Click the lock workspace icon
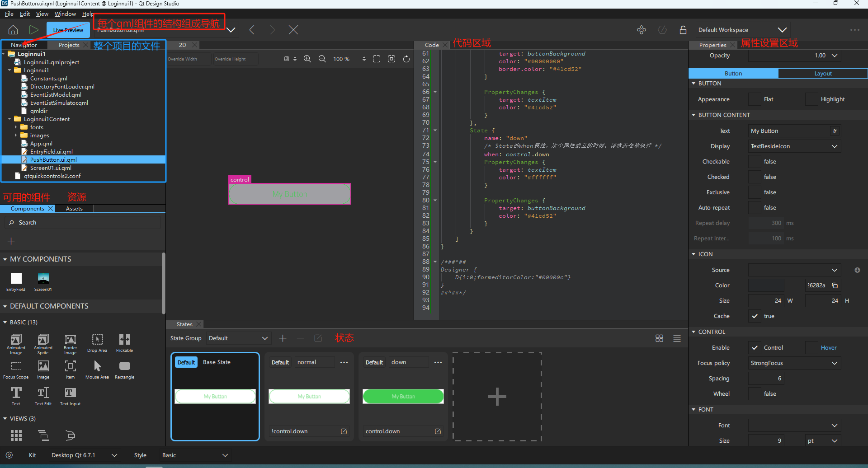 683,30
